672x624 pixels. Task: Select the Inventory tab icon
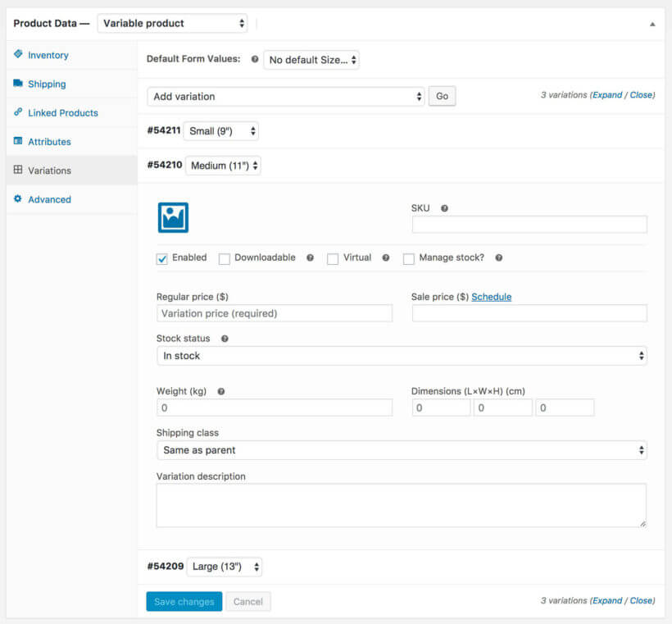pyautogui.click(x=20, y=55)
